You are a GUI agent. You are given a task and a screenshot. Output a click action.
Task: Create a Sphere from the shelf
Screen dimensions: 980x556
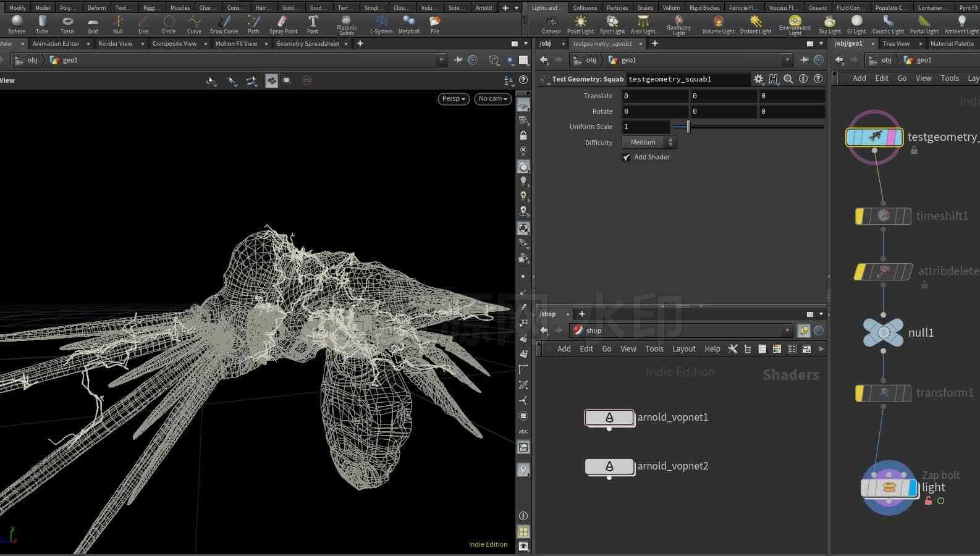(x=17, y=25)
